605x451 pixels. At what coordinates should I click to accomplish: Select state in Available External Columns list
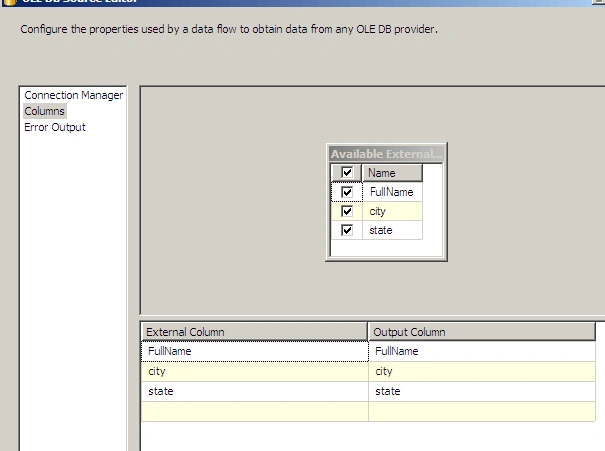tap(392, 230)
